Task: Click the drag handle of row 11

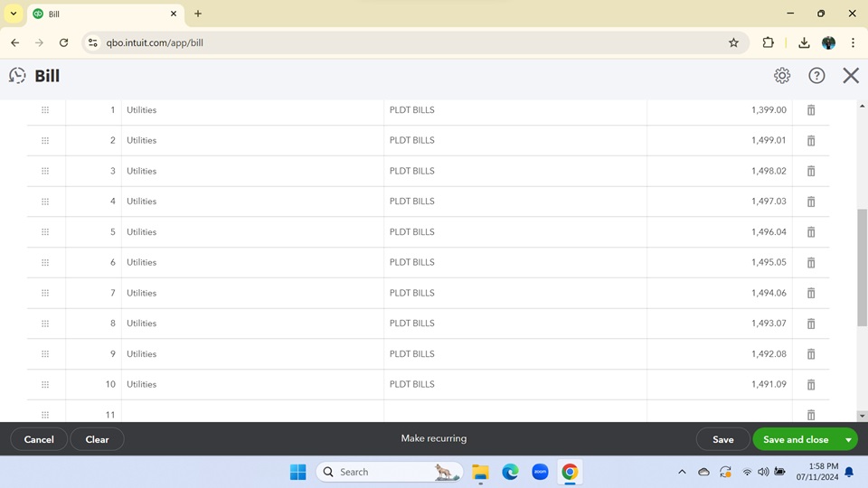Action: (x=45, y=415)
